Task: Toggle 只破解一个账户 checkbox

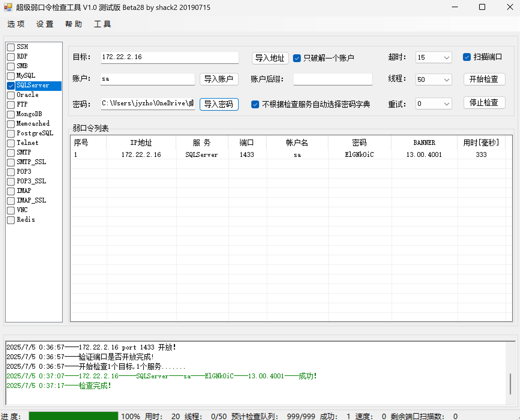Action: coord(297,58)
